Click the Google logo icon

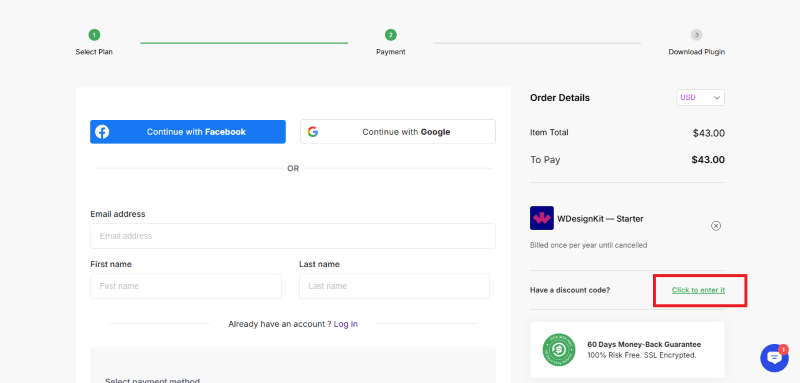313,132
